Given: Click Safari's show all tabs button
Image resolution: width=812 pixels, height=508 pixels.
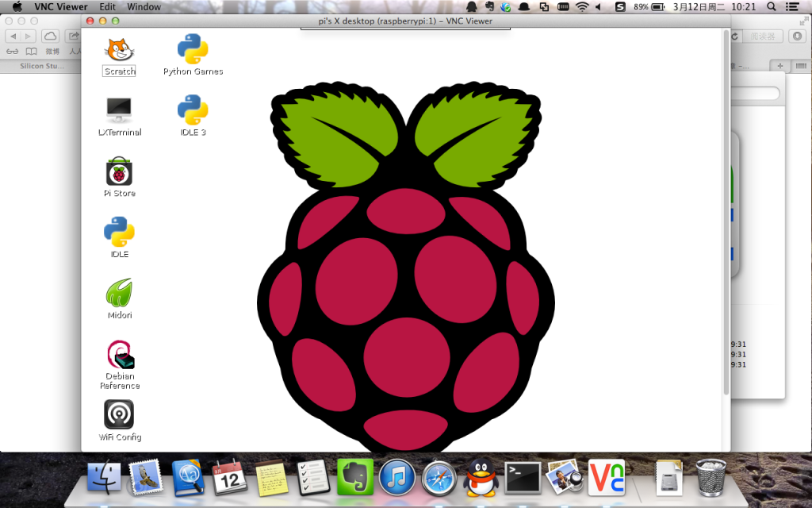Looking at the screenshot, I should pos(801,66).
